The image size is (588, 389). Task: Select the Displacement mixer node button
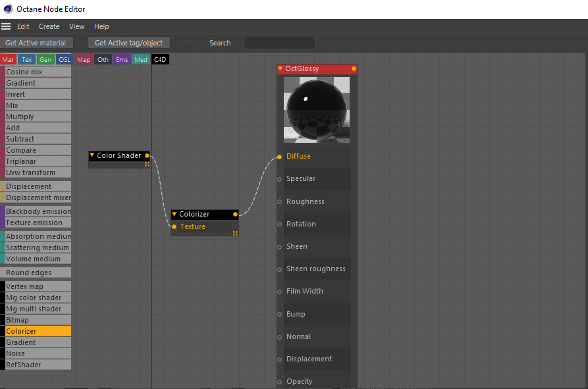36,197
